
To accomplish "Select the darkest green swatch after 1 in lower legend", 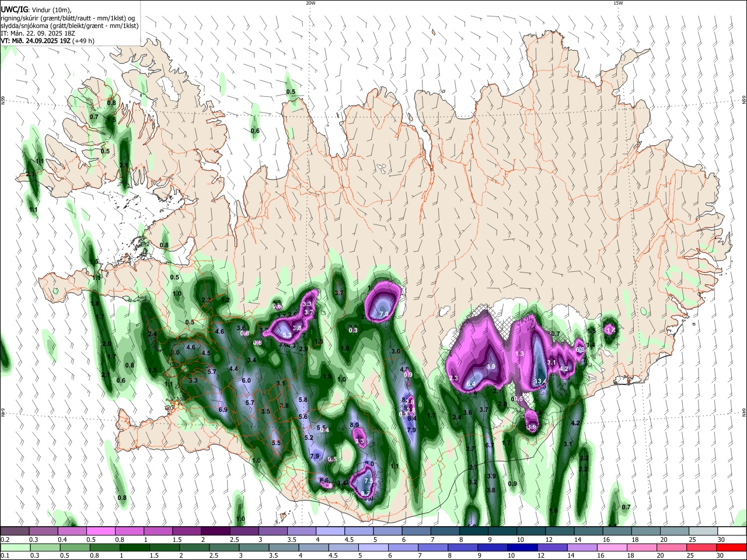I will pos(135,548).
